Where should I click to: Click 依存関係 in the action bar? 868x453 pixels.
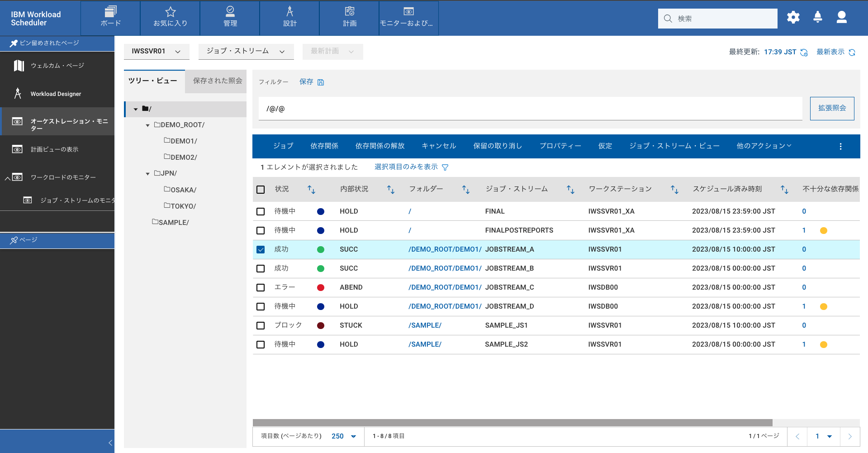click(x=324, y=146)
